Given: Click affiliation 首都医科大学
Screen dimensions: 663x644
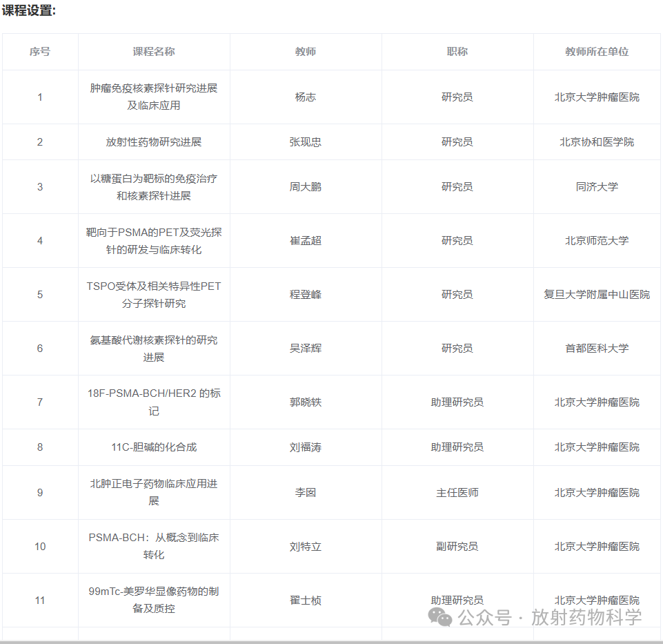Looking at the screenshot, I should (x=597, y=349).
